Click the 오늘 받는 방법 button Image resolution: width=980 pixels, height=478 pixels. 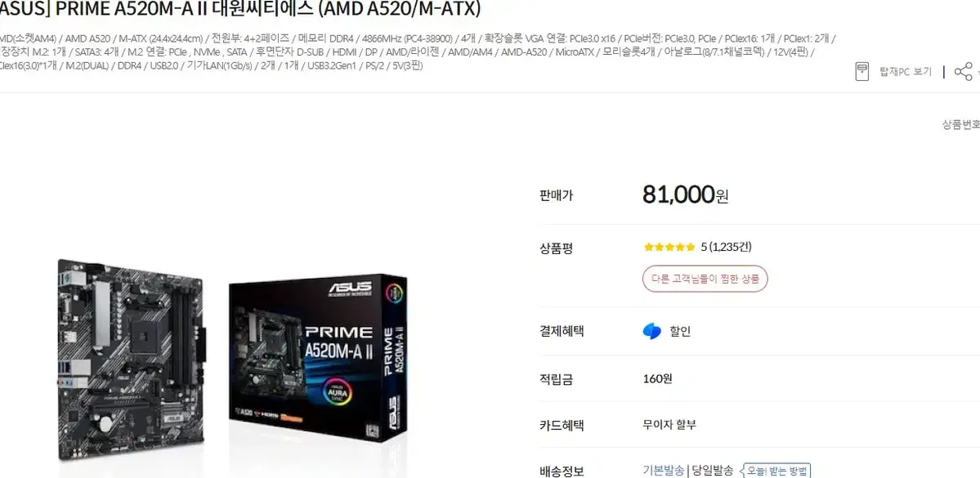coord(775,471)
